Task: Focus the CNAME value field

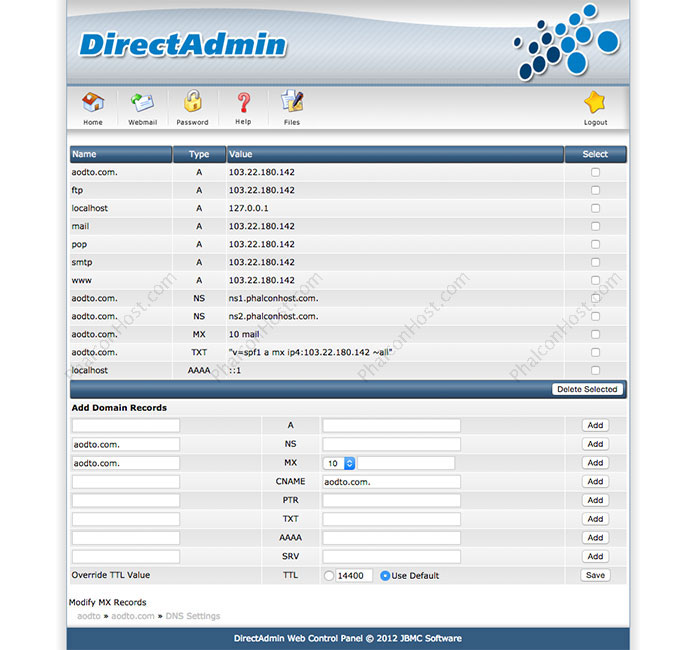Action: (x=391, y=482)
